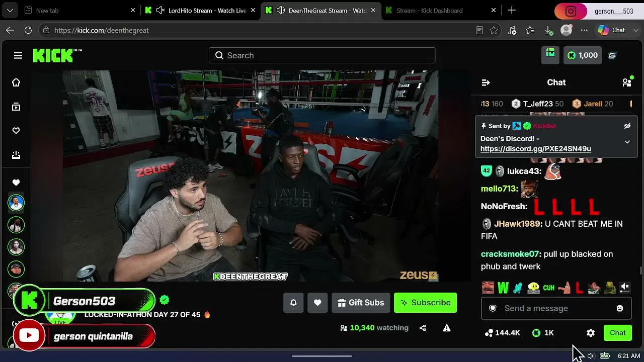Image resolution: width=644 pixels, height=362 pixels.
Task: Share the stream via share icon
Action: coord(423,328)
